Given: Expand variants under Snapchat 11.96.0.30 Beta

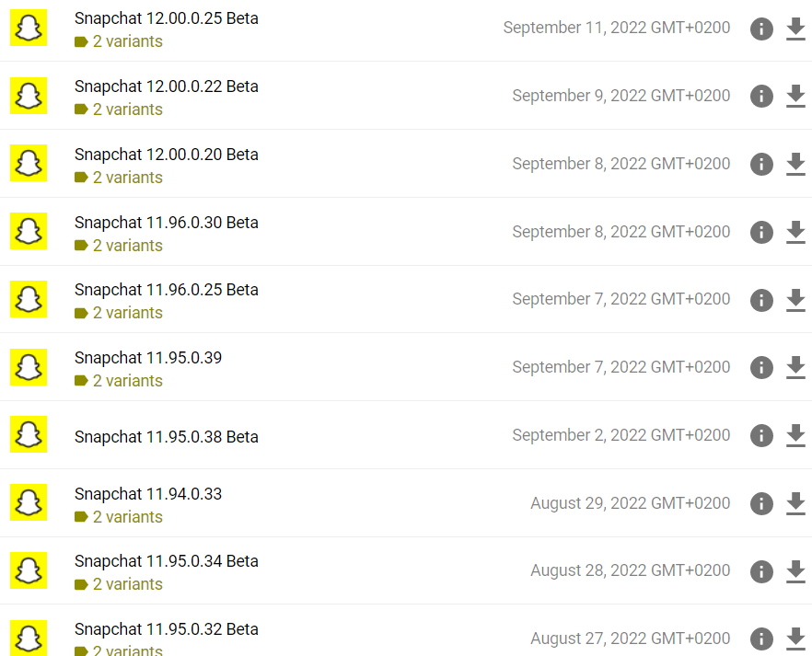Looking at the screenshot, I should (x=119, y=246).
